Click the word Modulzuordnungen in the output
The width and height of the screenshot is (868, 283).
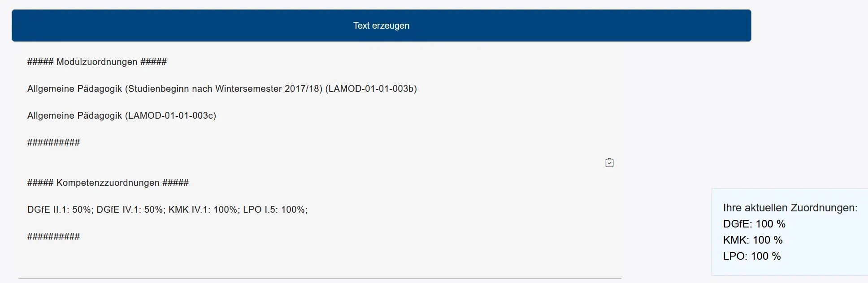coord(97,62)
